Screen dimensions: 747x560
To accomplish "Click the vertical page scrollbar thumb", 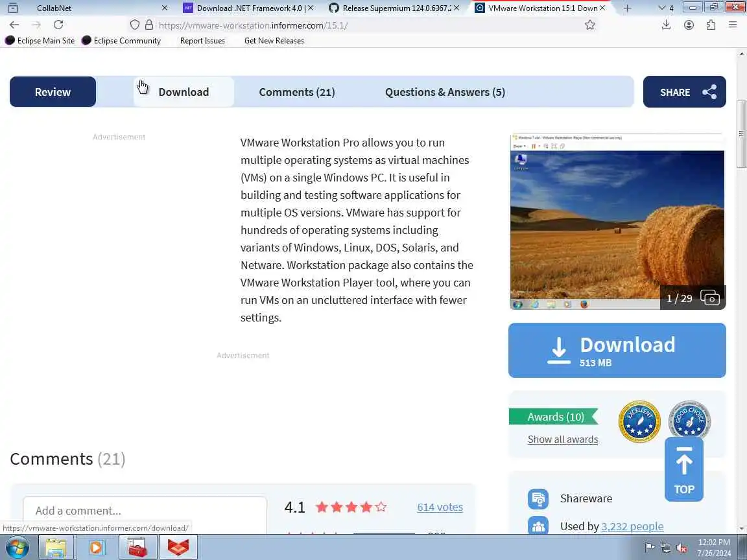I will coord(741,134).
